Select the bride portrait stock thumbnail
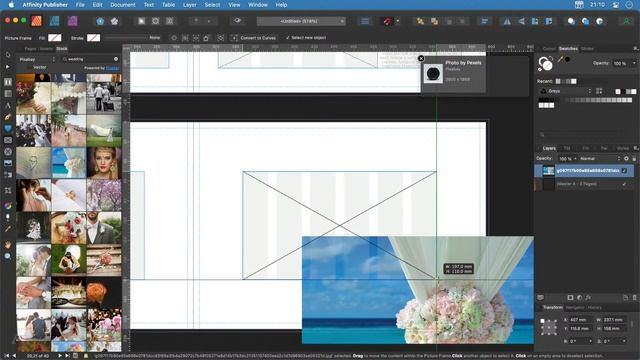This screenshot has width=640, height=360. 104,163
